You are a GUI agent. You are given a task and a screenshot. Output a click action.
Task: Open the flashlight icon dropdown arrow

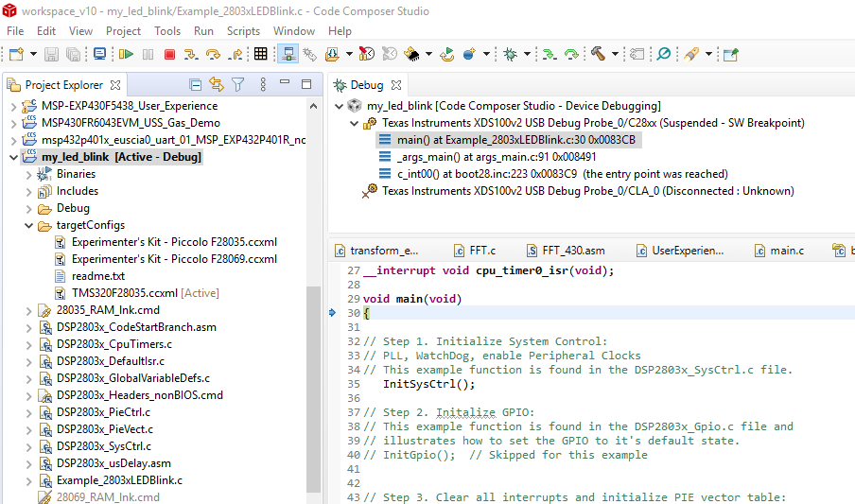click(x=708, y=54)
